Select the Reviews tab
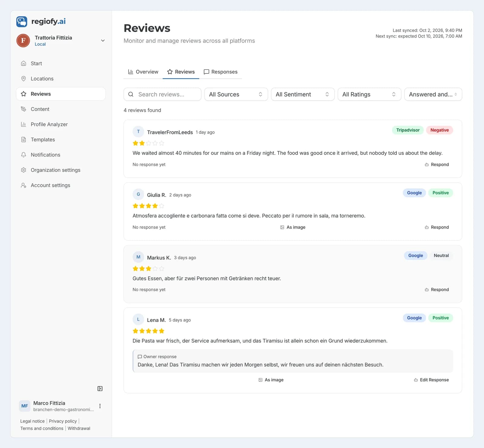Screen dimensions: 484x448 pyautogui.click(x=181, y=72)
